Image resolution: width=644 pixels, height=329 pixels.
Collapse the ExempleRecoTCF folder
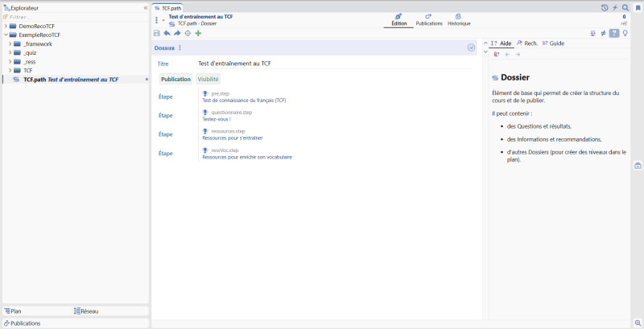click(x=6, y=35)
